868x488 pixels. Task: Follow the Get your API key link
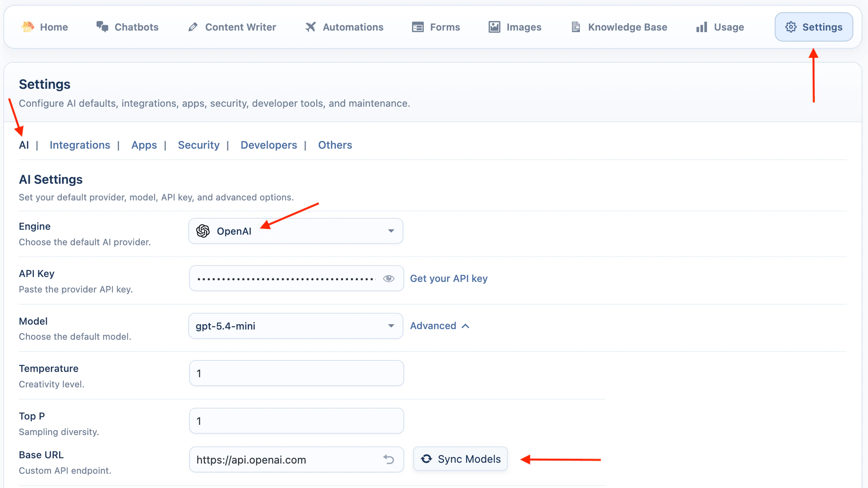click(x=448, y=278)
